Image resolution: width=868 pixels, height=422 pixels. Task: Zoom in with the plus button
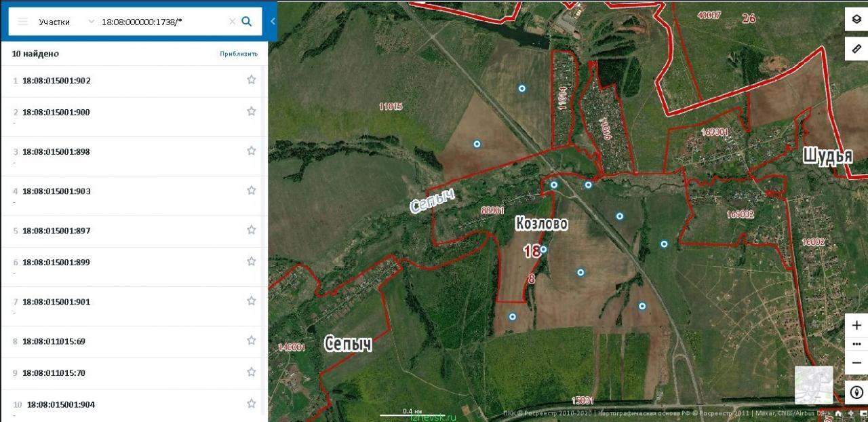[856, 326]
